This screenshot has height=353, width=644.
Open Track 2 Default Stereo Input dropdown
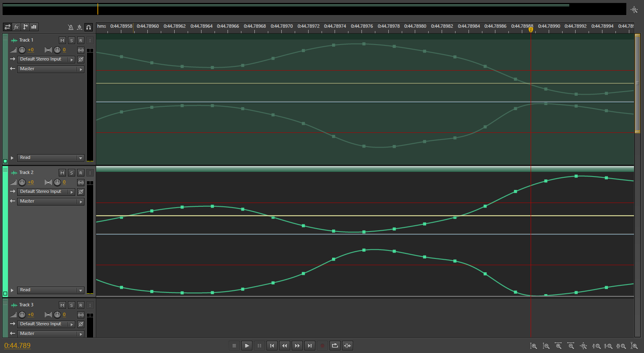[46, 192]
